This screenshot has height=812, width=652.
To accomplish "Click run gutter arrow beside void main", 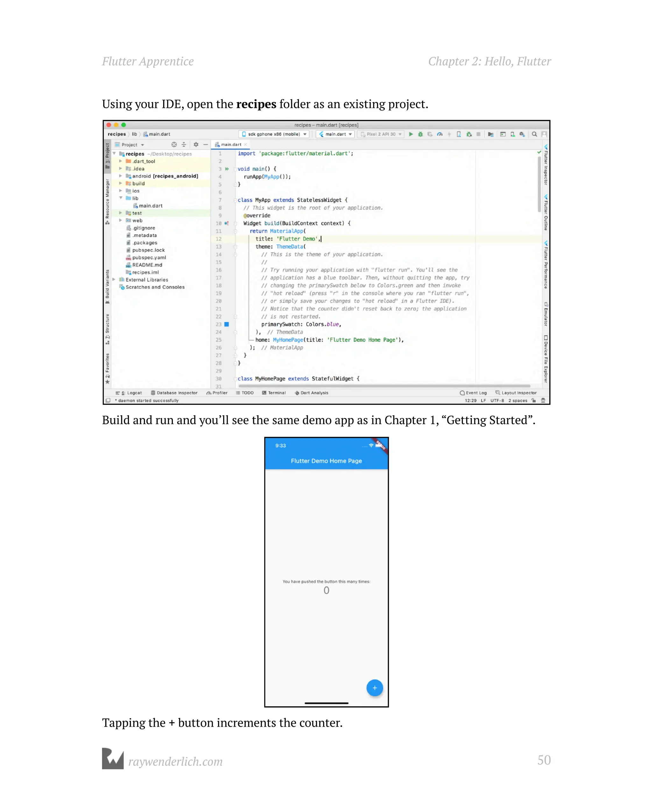I will 227,169.
